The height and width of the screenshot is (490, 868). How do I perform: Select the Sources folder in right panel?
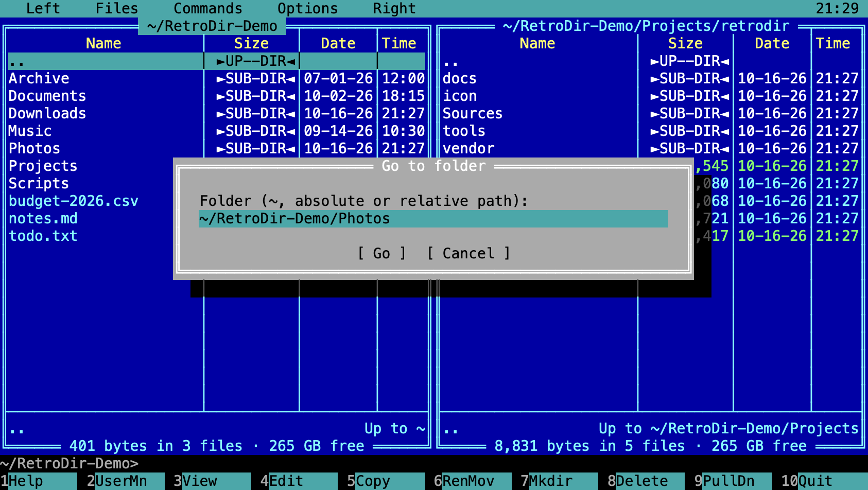[x=651, y=114]
